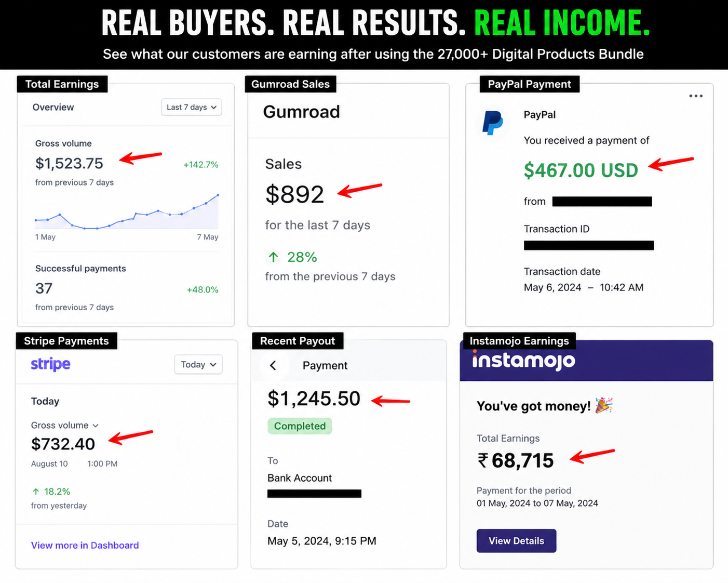This screenshot has width=728, height=583.
Task: Click the green up arrow beside 18.2%
Action: pos(36,492)
